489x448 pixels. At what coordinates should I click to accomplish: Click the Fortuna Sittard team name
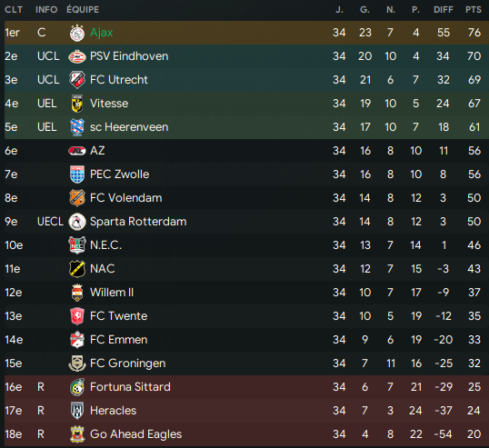(130, 387)
